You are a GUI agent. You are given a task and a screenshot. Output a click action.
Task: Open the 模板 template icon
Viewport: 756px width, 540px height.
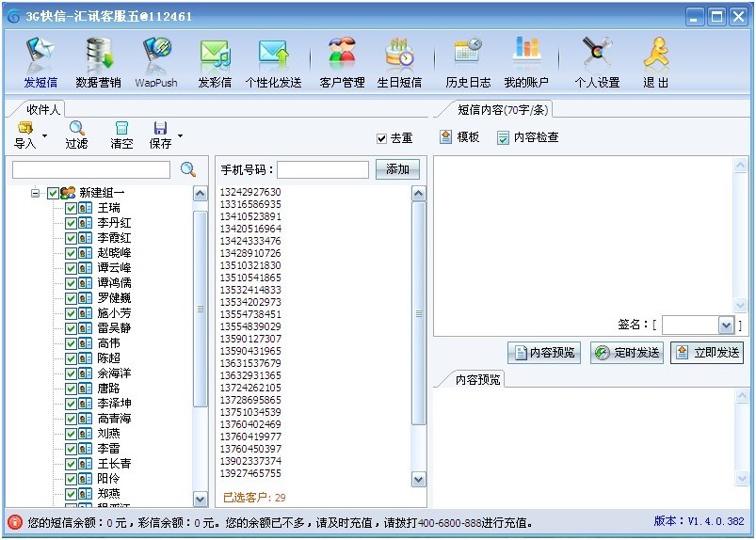446,137
